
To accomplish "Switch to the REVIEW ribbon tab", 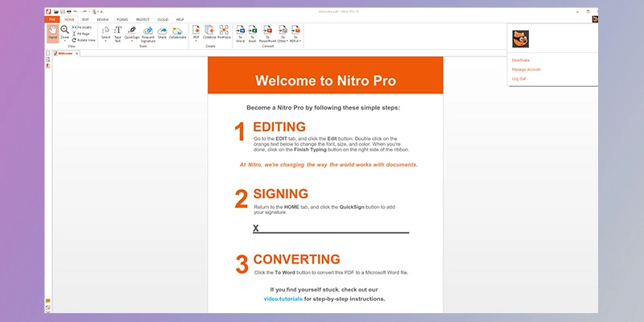I will 103,19.
